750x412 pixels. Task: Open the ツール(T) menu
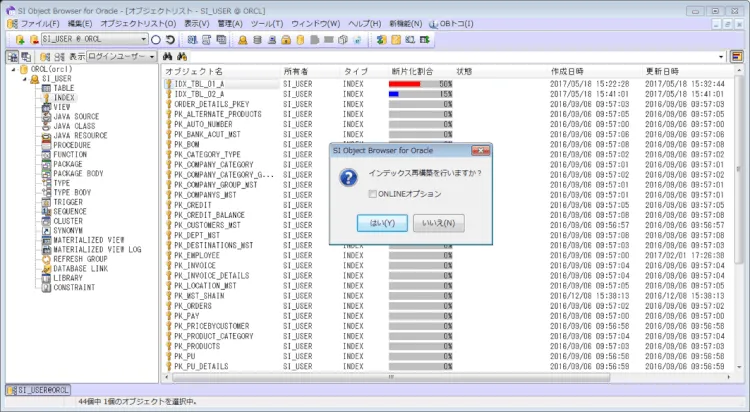point(267,24)
